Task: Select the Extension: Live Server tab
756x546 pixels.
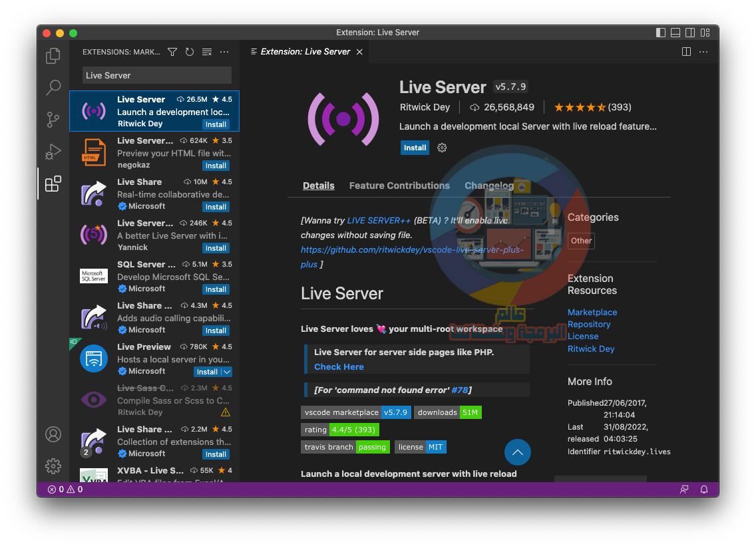Action: pos(305,52)
